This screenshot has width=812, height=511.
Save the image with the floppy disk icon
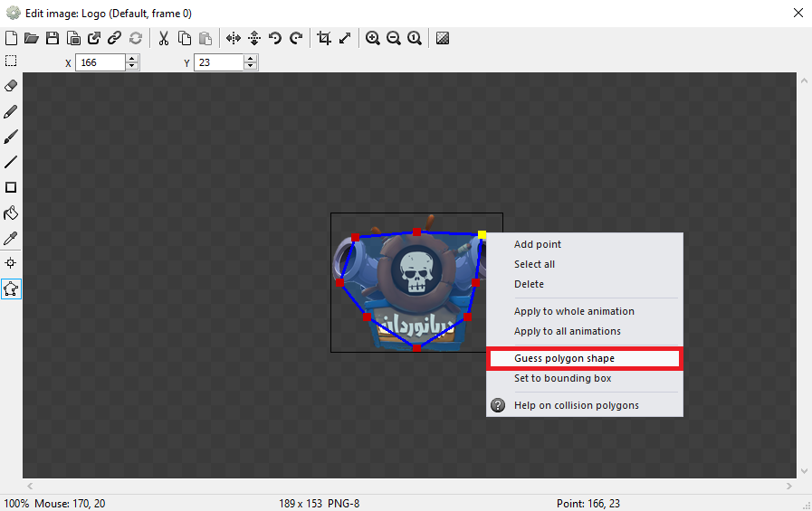point(53,38)
